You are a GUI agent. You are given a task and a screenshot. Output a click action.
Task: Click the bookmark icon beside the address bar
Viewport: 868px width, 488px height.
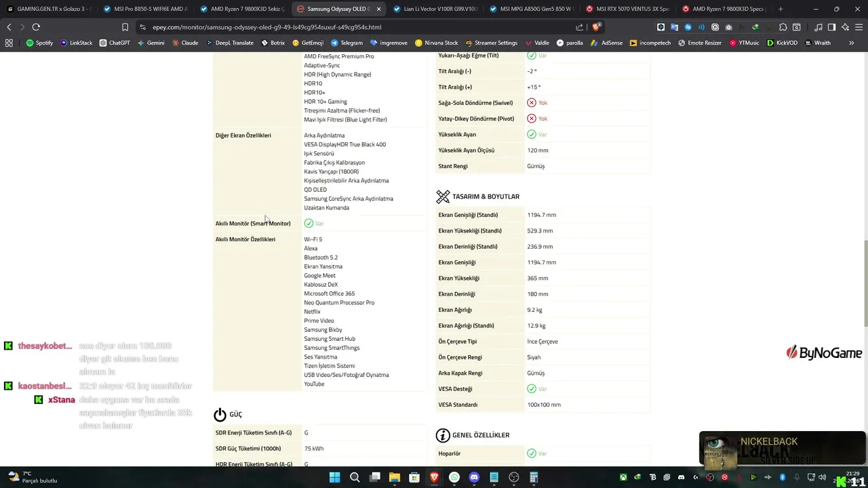[x=125, y=27]
